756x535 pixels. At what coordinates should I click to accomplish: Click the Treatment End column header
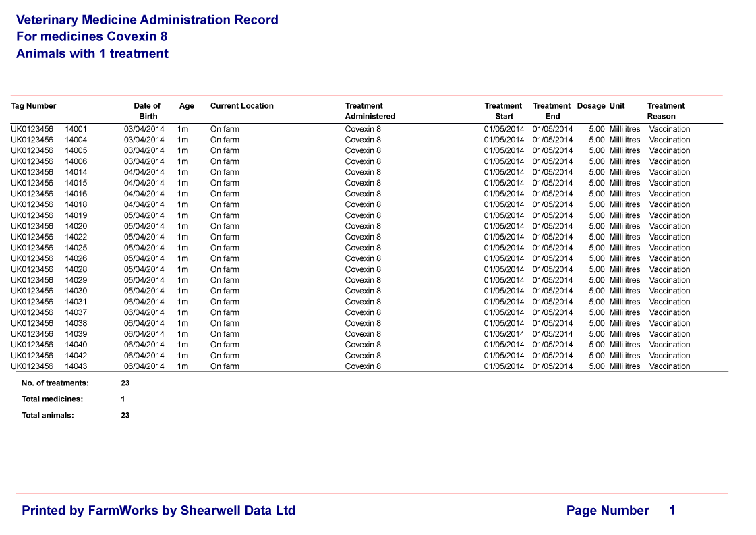[x=552, y=111]
